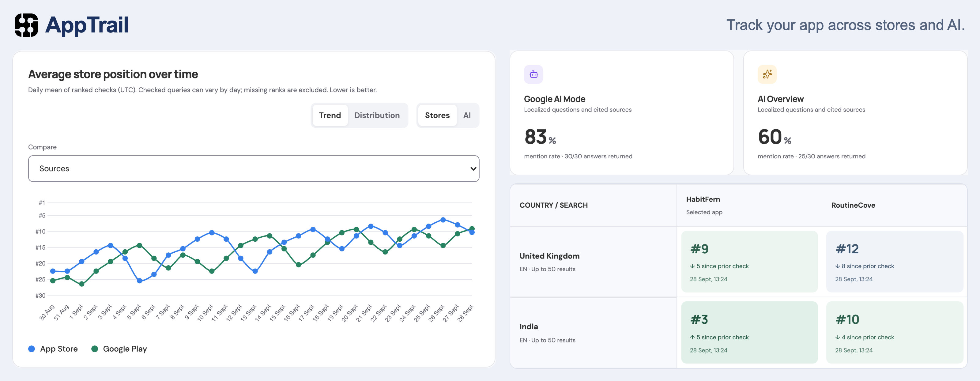Screen dimensions: 980x381
Task: Open RoutineCove India #10 rank cell
Action: click(894, 332)
